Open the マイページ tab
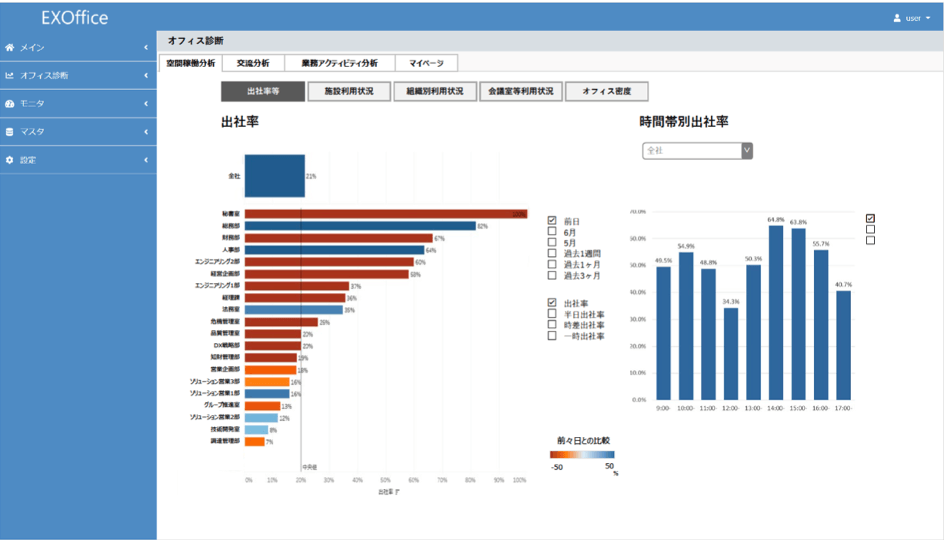944x540 pixels. (x=427, y=63)
